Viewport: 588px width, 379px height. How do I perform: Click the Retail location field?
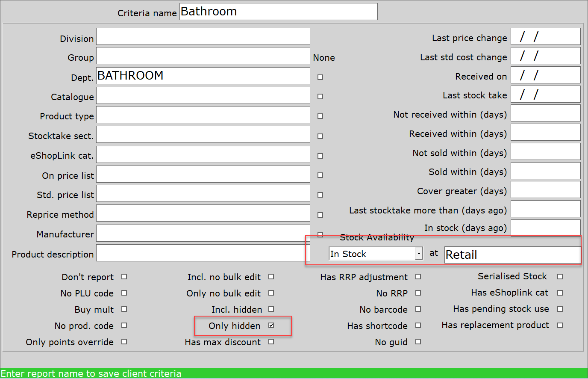512,254
